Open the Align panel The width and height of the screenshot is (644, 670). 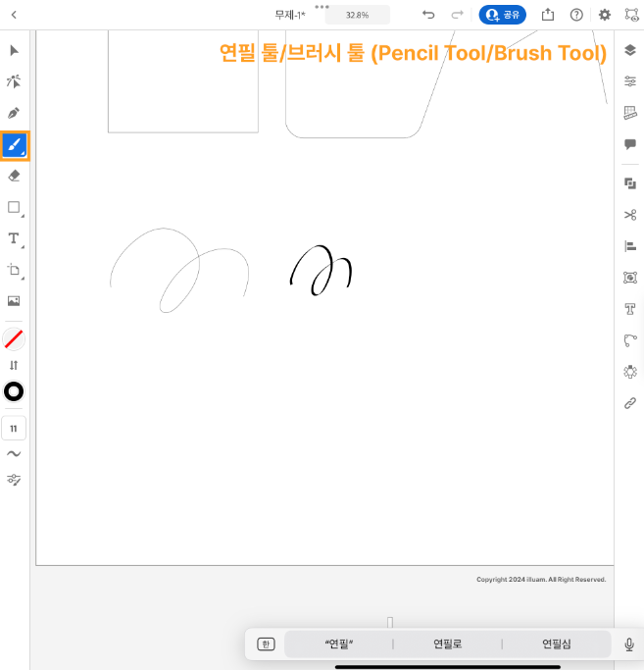[x=630, y=246]
